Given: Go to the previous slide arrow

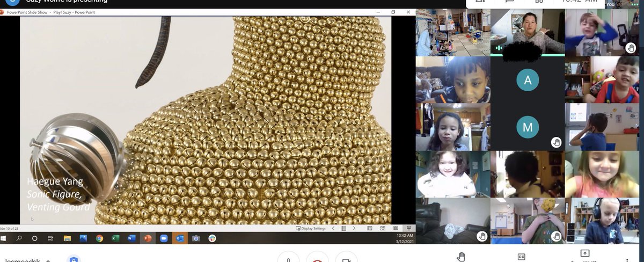Looking at the screenshot, I should point(333,228).
